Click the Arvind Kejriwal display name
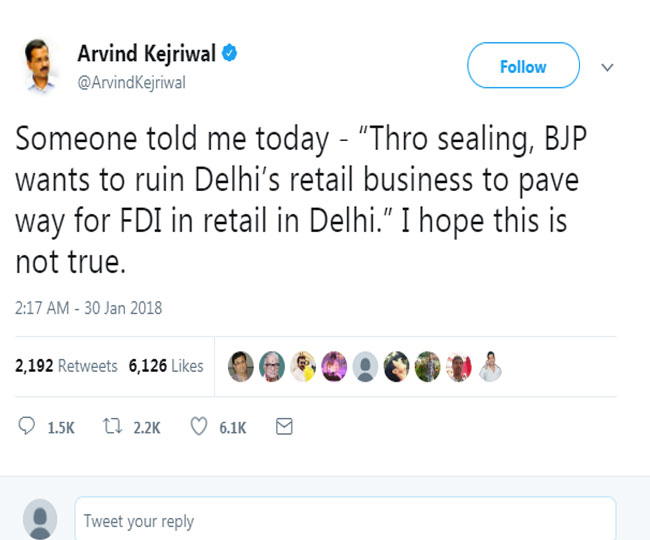The width and height of the screenshot is (650, 540). click(146, 55)
